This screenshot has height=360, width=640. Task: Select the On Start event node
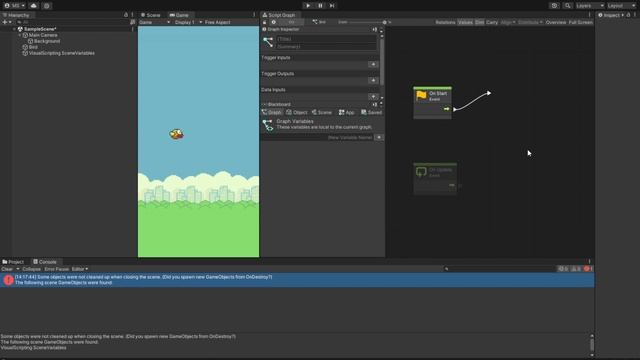click(x=433, y=102)
